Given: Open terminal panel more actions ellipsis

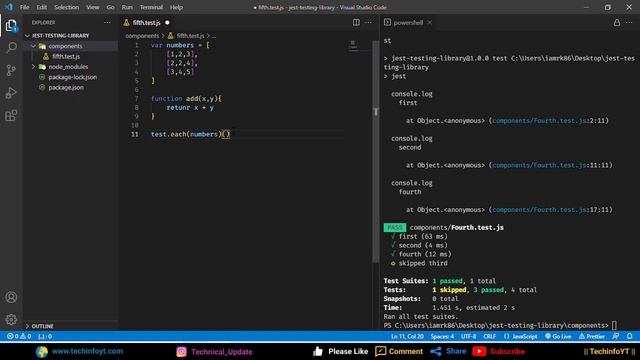Looking at the screenshot, I should coord(629,23).
